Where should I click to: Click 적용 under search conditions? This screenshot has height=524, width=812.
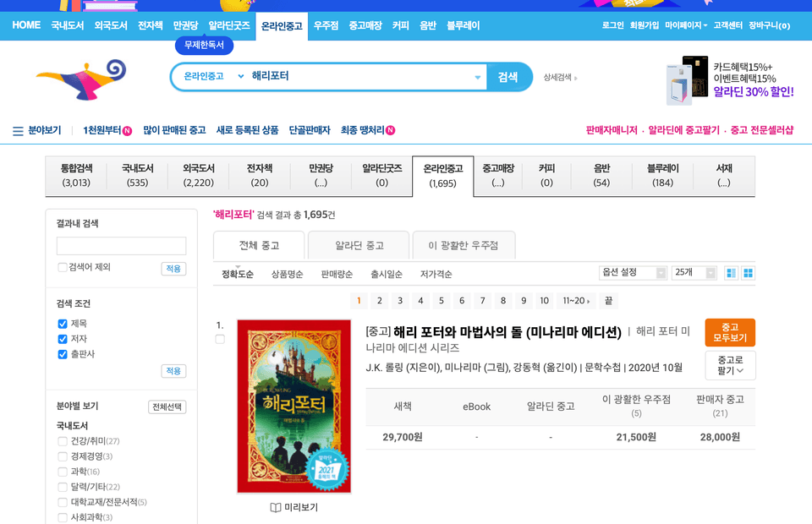click(x=173, y=371)
